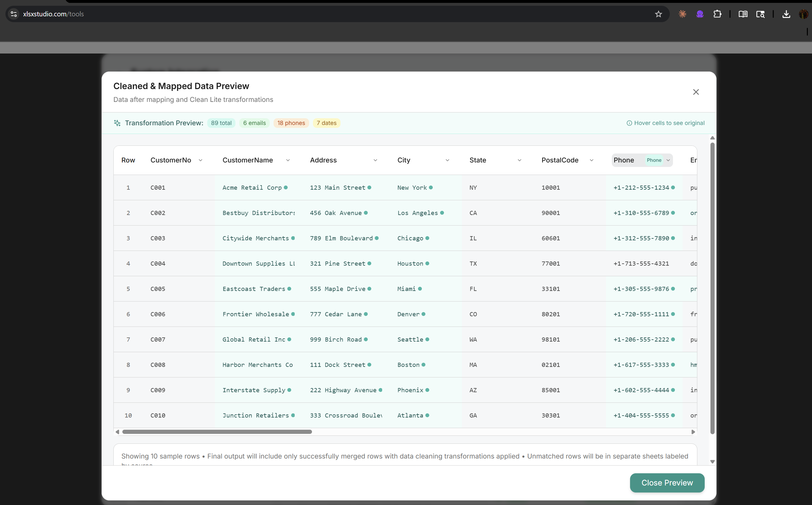Viewport: 812px width, 505px height.
Task: Open the City column dropdown chevron
Action: point(447,160)
